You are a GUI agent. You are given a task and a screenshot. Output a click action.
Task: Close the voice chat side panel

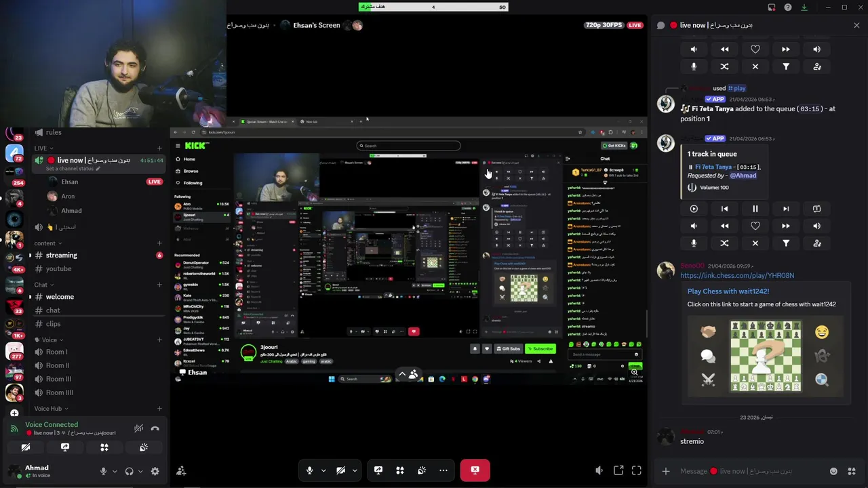pyautogui.click(x=856, y=25)
